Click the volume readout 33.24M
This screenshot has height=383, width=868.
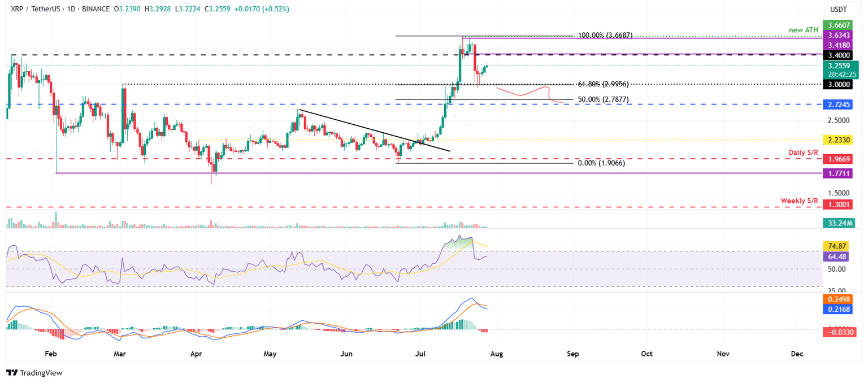click(x=839, y=224)
